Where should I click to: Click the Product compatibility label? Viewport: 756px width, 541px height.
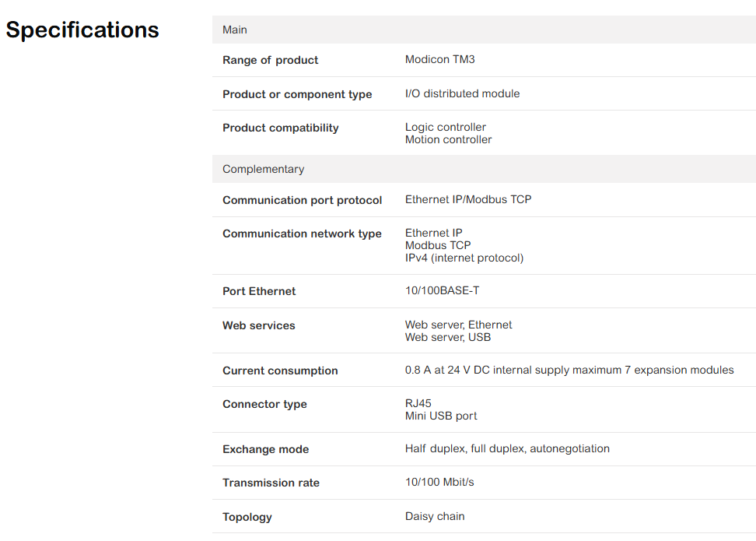[x=280, y=128]
